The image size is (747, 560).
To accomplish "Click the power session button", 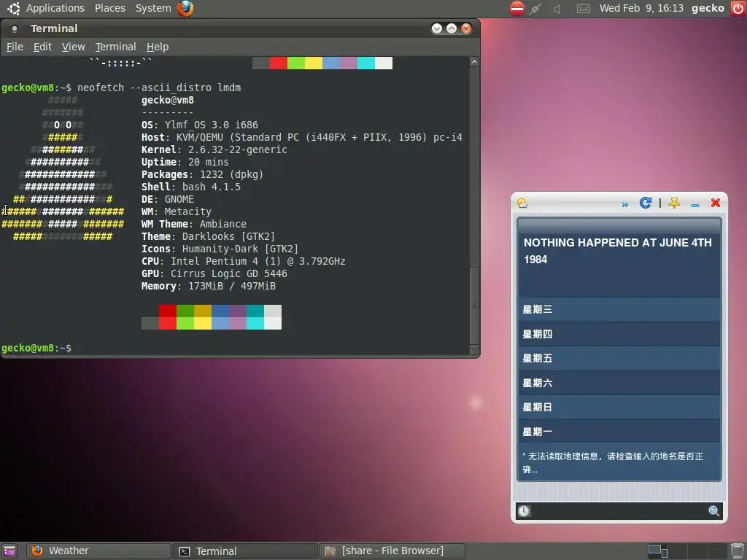I will click(738, 9).
